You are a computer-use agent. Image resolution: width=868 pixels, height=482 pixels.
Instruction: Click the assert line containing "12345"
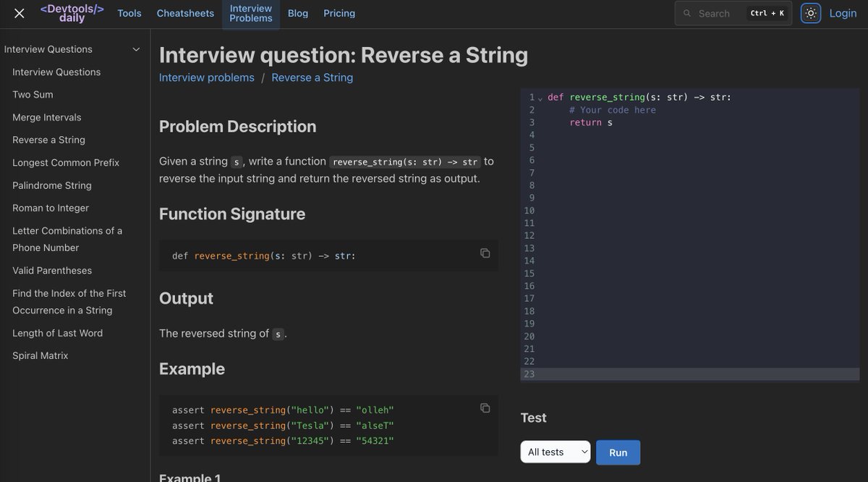(283, 441)
